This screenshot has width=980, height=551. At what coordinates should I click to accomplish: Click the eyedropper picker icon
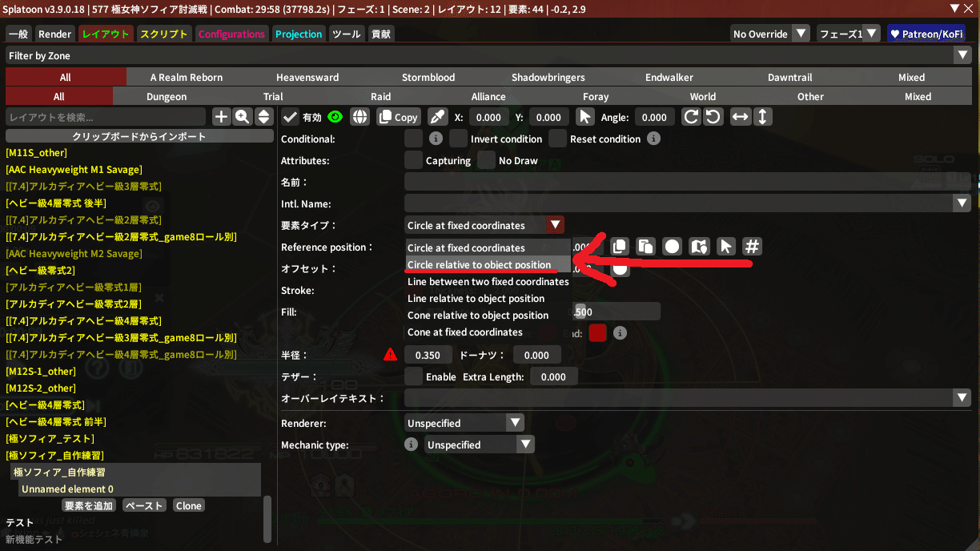click(437, 117)
